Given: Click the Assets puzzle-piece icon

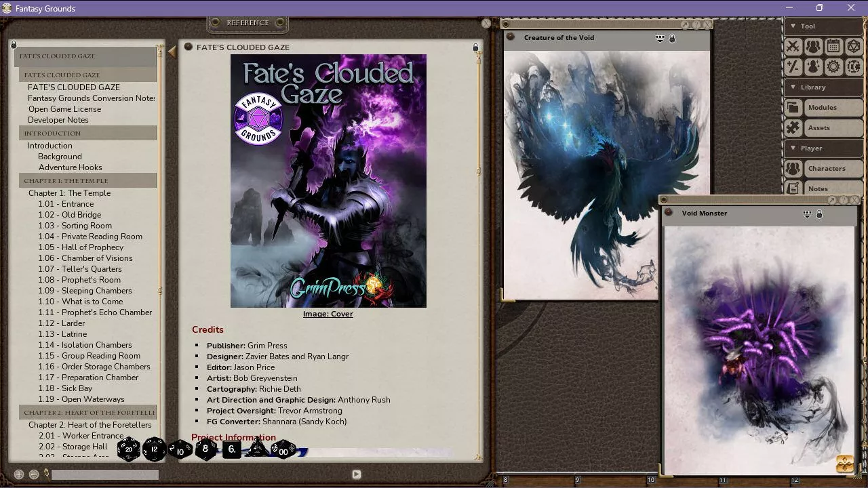Looking at the screenshot, I should pos(793,128).
